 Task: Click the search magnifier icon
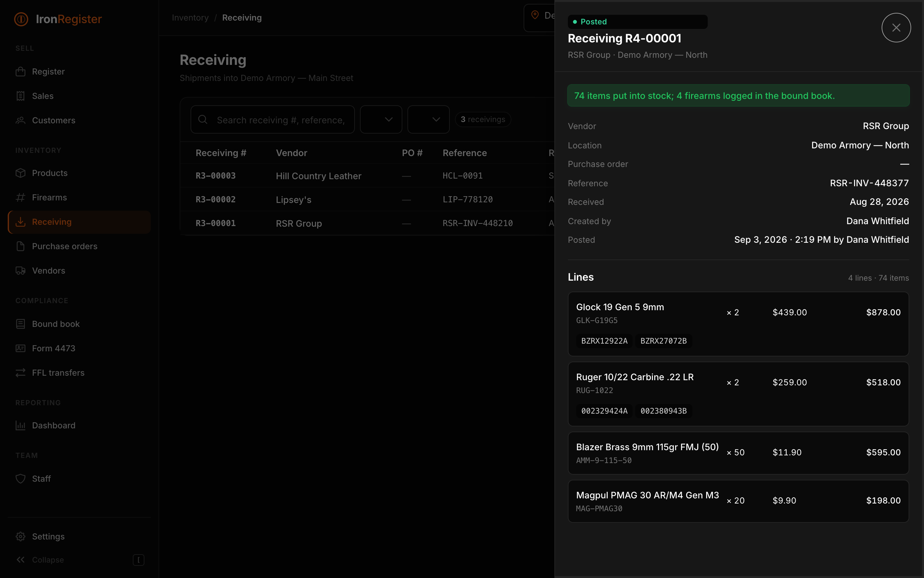203,120
